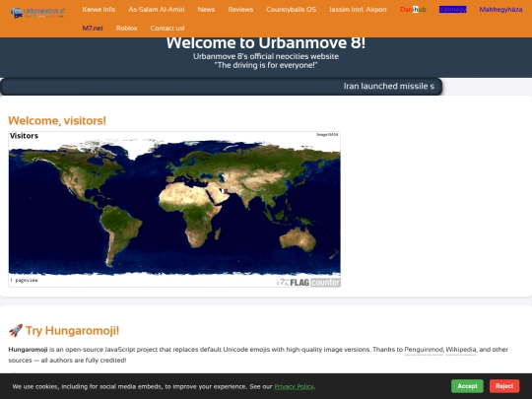This screenshot has height=399, width=532.
Task: Click the Urbanmove 8 logo
Action: point(37,13)
